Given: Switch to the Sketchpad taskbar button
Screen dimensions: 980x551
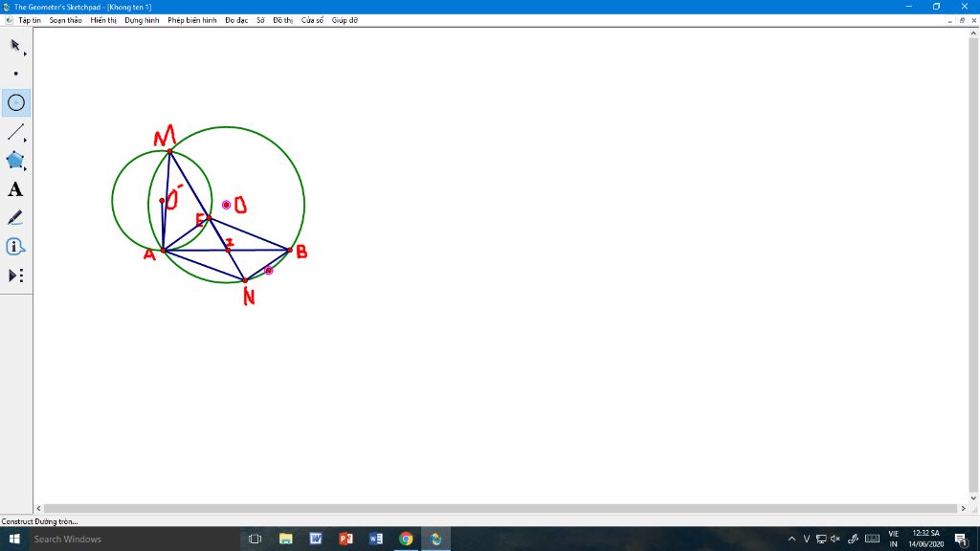Looking at the screenshot, I should click(x=436, y=539).
